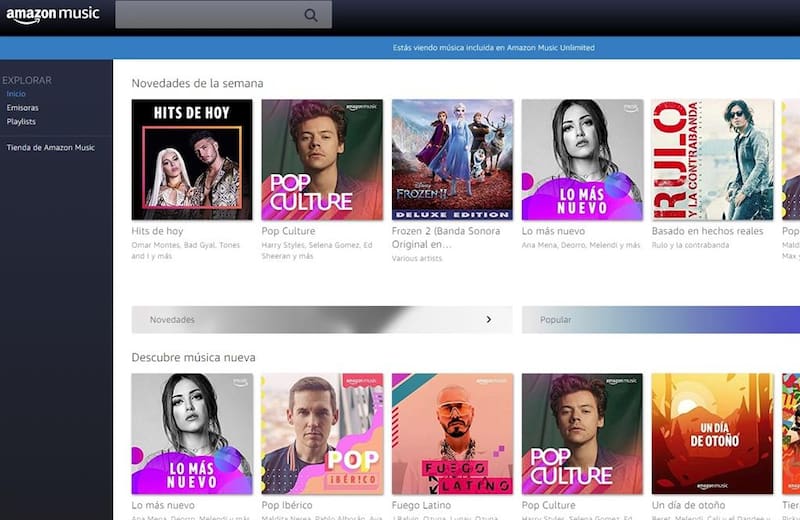Screen dimensions: 800x520
Task: Open the Fuego Latino playlist cover
Action: [x=452, y=434]
